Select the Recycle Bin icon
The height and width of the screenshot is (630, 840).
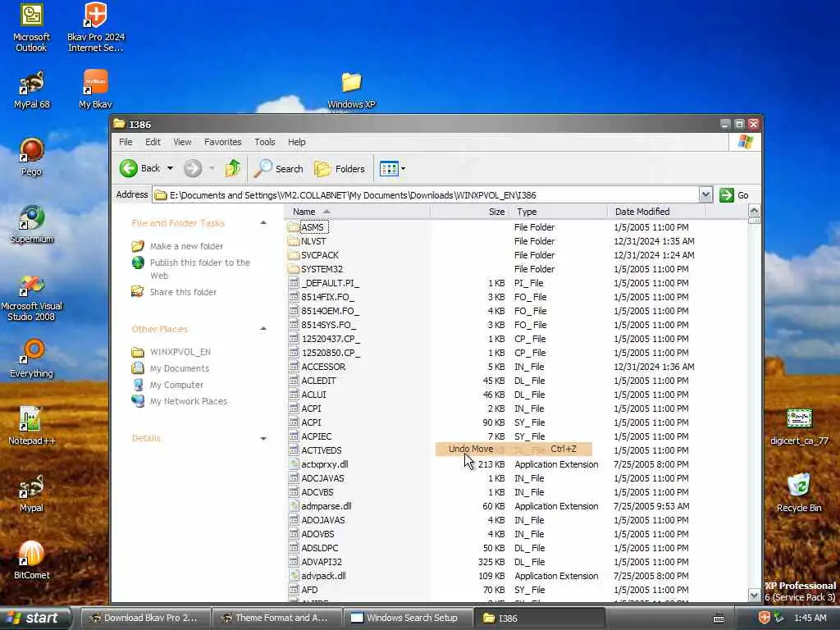799,493
